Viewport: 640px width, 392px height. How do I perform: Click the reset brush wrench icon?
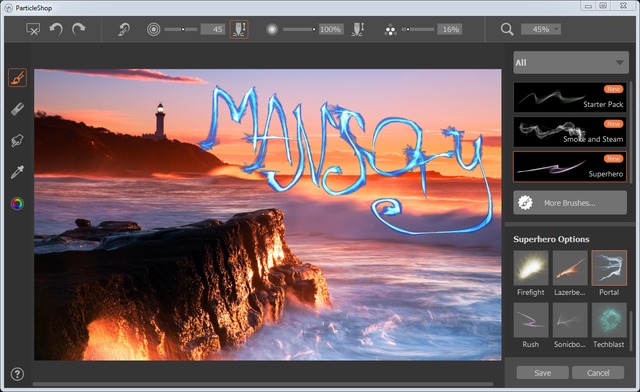point(124,29)
